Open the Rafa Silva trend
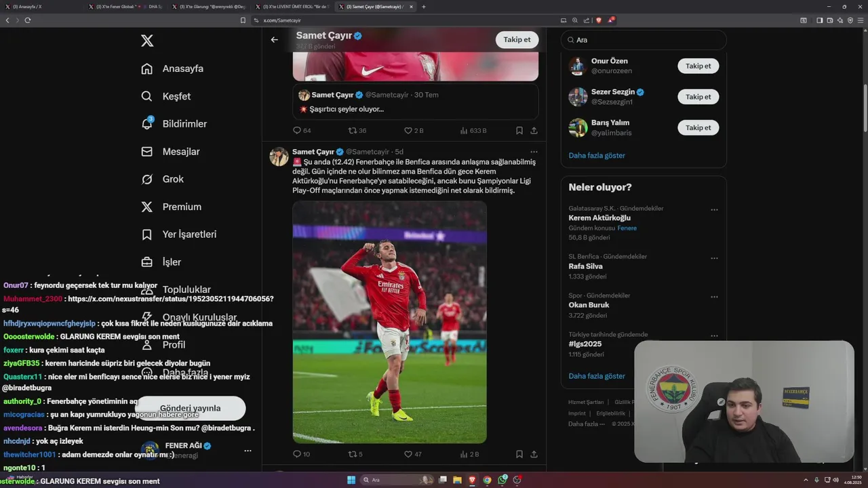This screenshot has height=488, width=868. coord(585,266)
